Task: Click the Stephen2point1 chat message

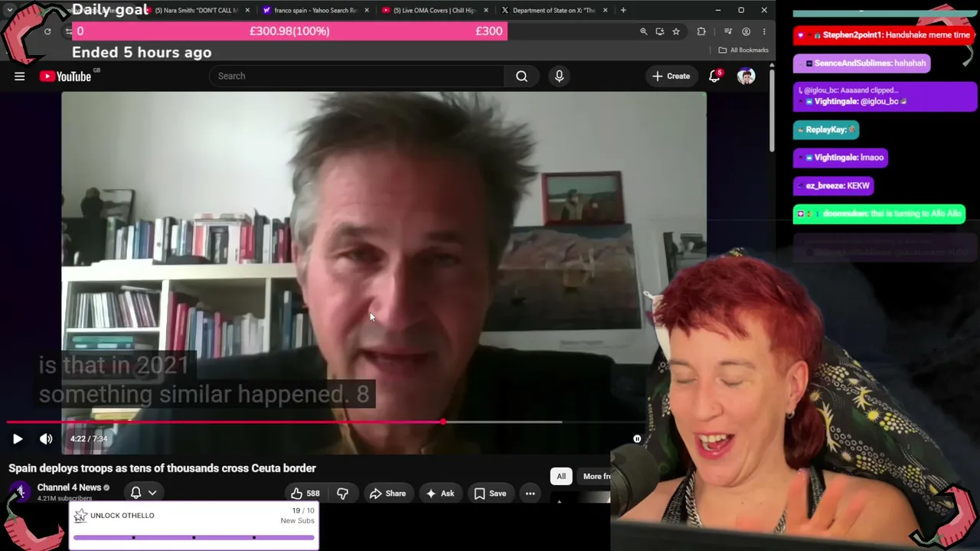Action: point(884,35)
